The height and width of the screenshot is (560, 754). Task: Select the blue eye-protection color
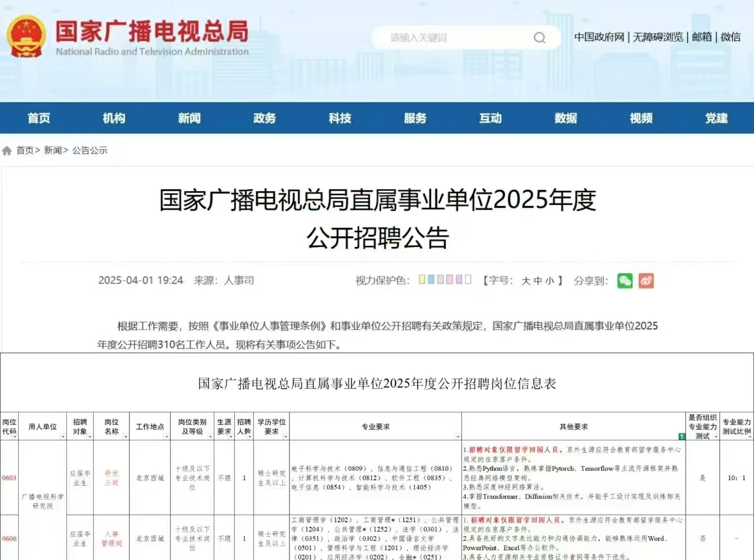431,279
